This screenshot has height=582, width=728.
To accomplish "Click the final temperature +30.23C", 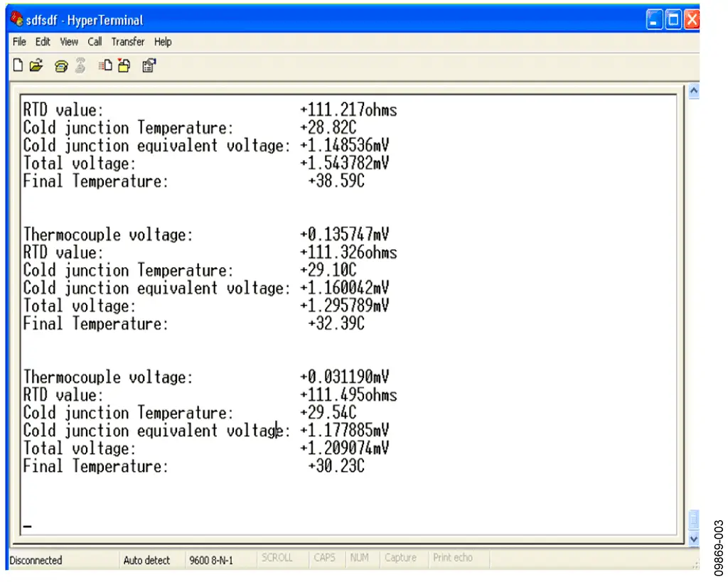I will click(336, 465).
